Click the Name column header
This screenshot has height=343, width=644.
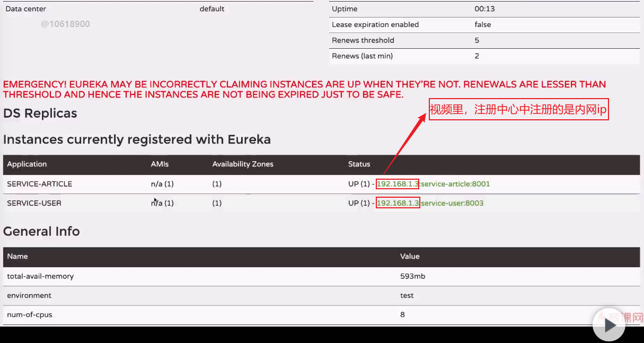pyautogui.click(x=17, y=256)
